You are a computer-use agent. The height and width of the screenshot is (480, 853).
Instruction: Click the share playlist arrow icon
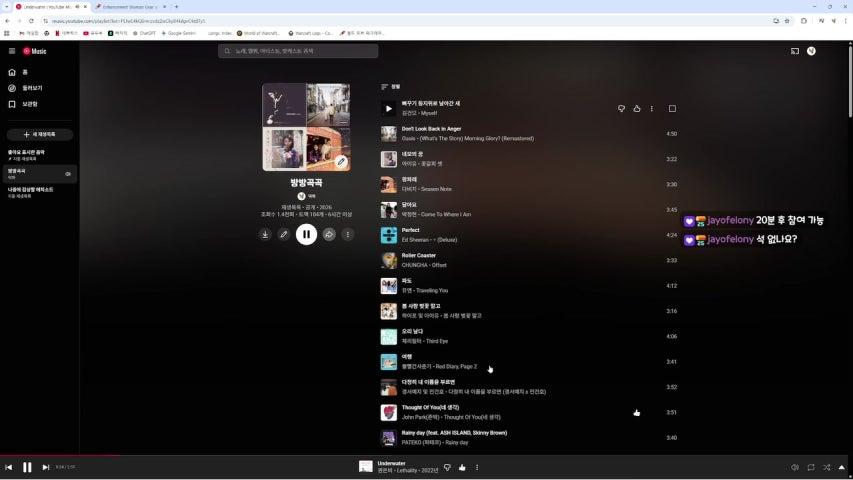point(329,234)
